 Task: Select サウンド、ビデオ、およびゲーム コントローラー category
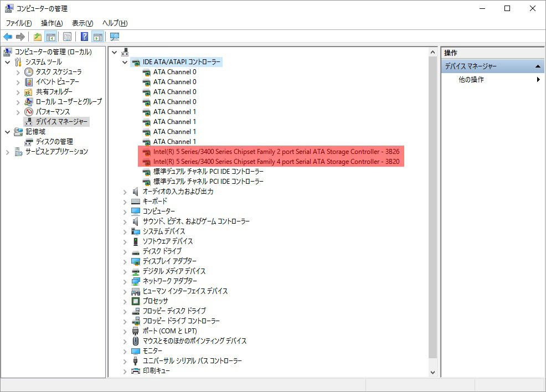196,221
